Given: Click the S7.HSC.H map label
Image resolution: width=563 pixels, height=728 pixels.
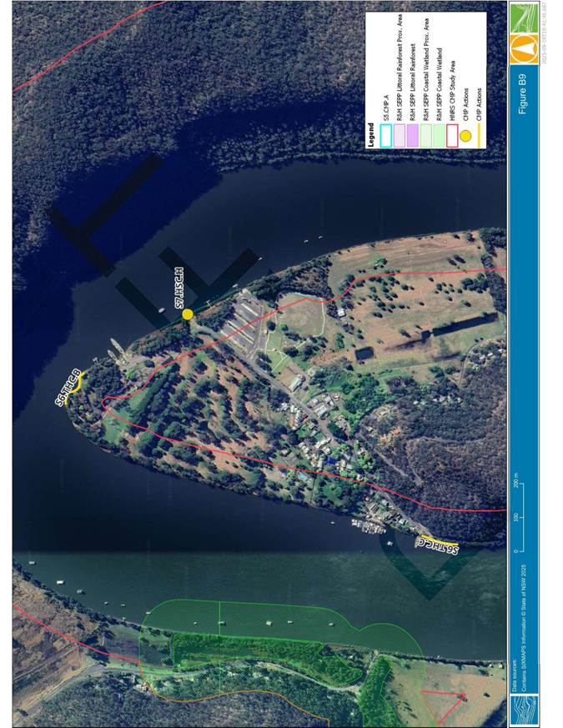Looking at the screenshot, I should (178, 290).
